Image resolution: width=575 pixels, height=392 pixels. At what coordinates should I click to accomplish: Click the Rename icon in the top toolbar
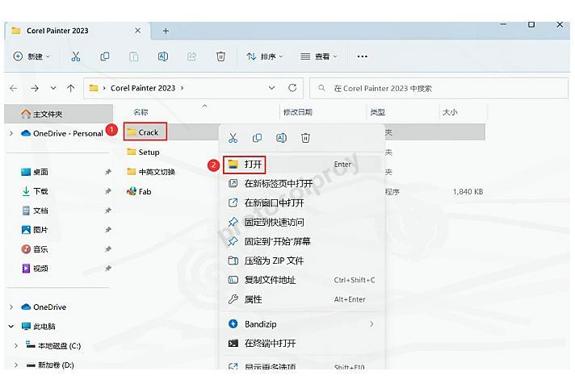(x=163, y=56)
